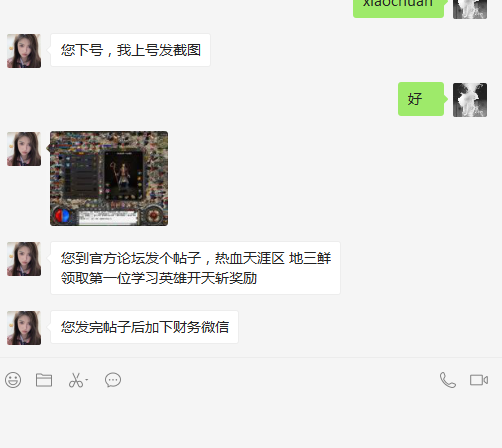Select the 您下号，我上号发截图 message bubble
The image size is (502, 448).
coord(130,50)
